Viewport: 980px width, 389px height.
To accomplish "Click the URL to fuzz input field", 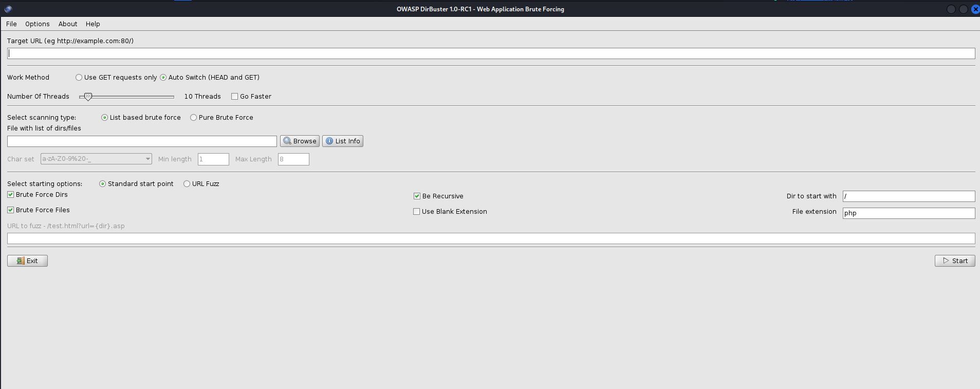I will [x=491, y=238].
